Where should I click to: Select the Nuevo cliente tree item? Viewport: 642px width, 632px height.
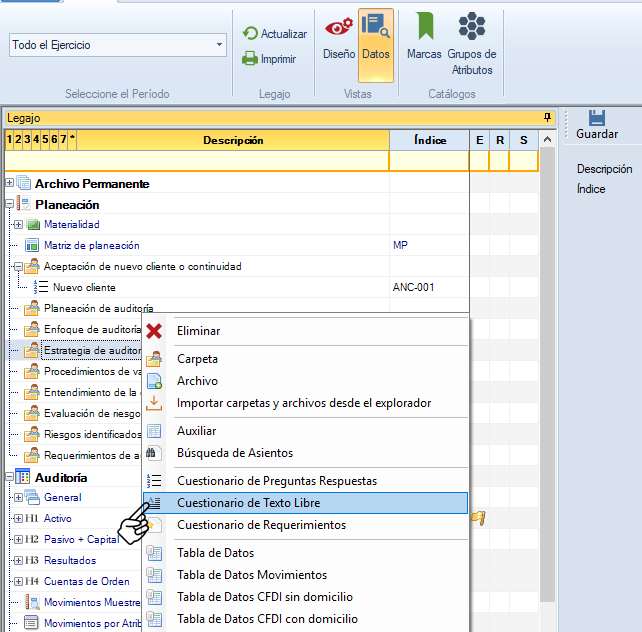(84, 287)
